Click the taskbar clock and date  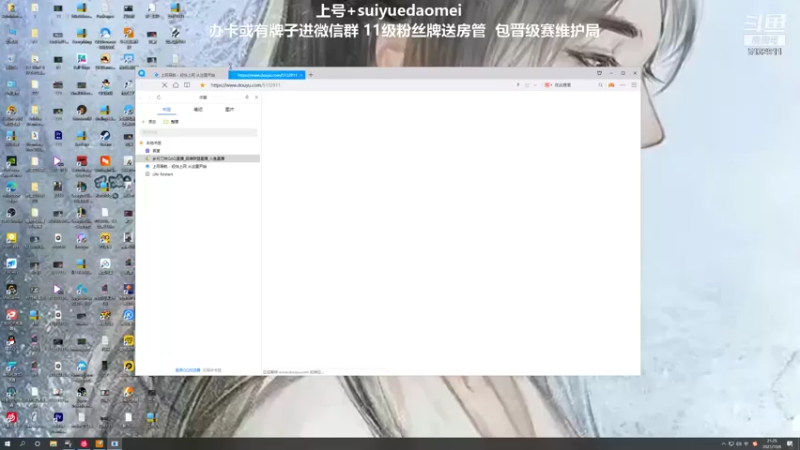(771, 443)
